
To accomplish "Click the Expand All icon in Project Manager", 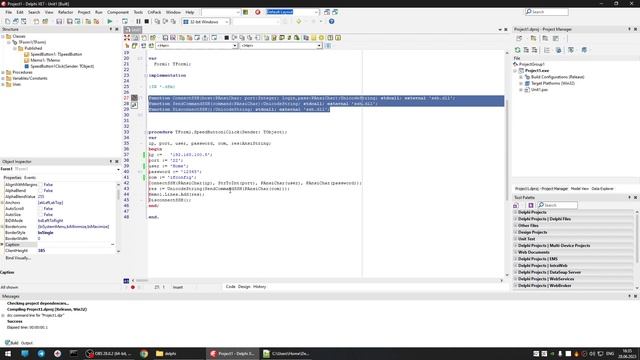I will tap(526, 50).
